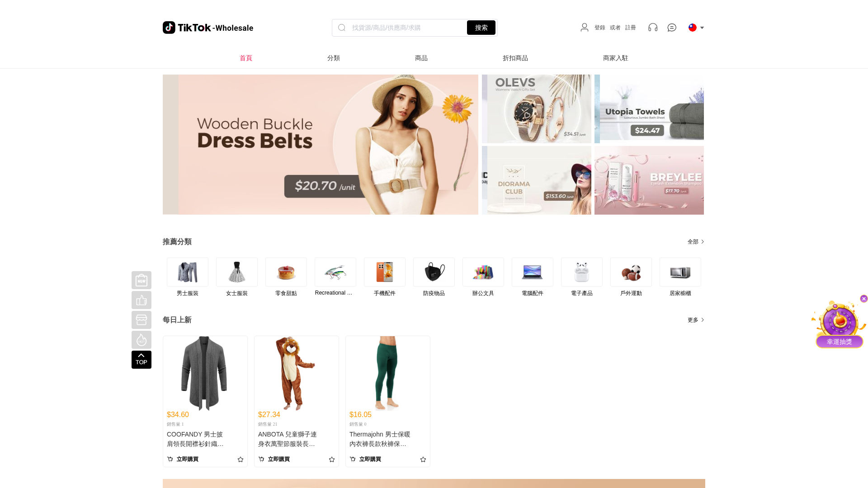Favorite the COOFANDY cardigan with star
868x488 pixels.
click(241, 460)
